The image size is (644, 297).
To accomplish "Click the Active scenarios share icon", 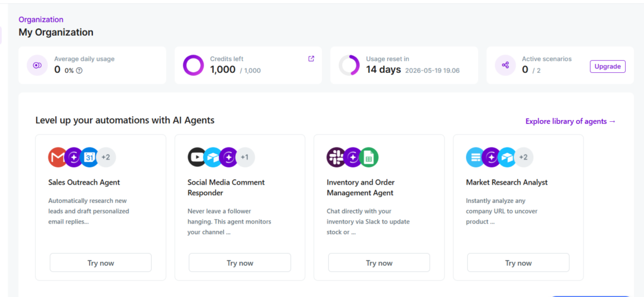I will (505, 65).
